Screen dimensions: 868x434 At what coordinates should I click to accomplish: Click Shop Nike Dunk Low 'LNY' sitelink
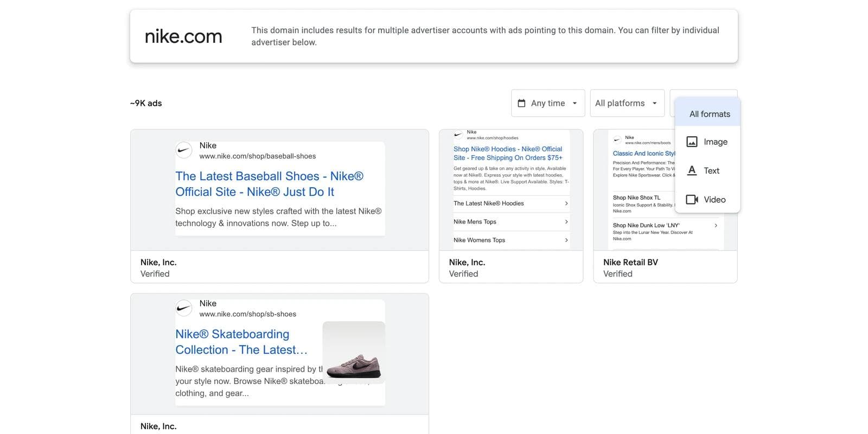[646, 225]
